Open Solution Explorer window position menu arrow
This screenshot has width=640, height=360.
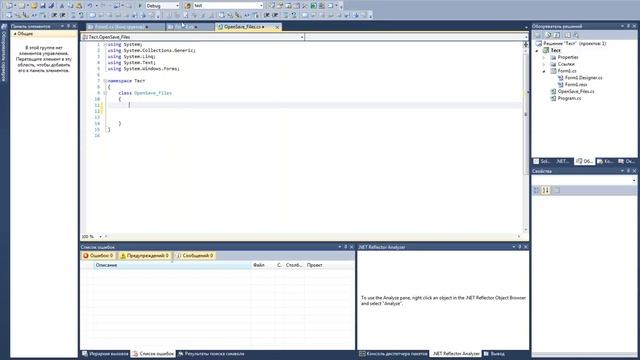click(622, 26)
